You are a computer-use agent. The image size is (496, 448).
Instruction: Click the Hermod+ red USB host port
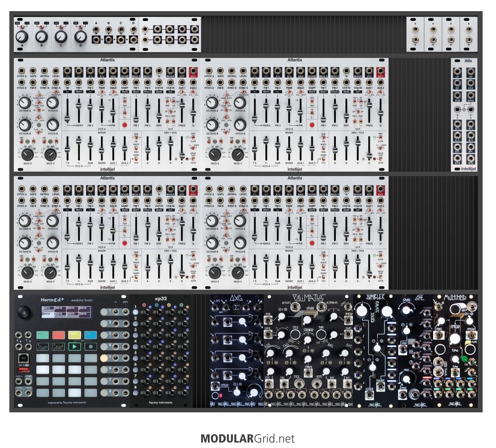[x=24, y=370]
